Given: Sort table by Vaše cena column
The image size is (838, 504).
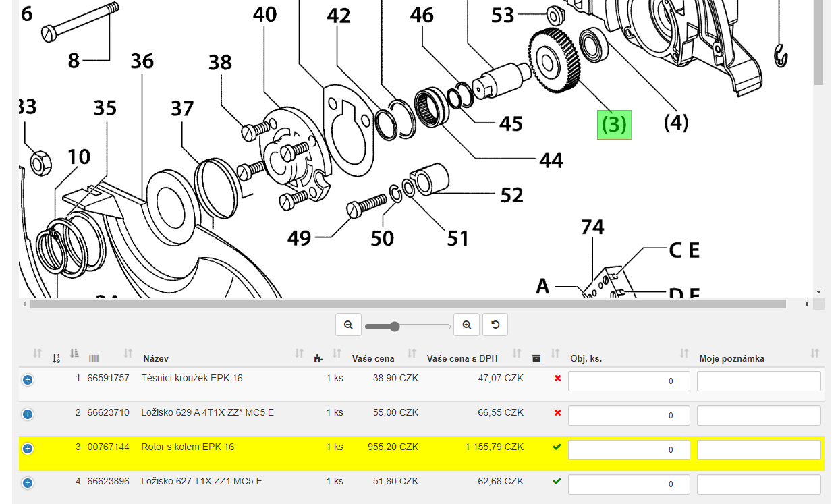Looking at the screenshot, I should [x=372, y=358].
